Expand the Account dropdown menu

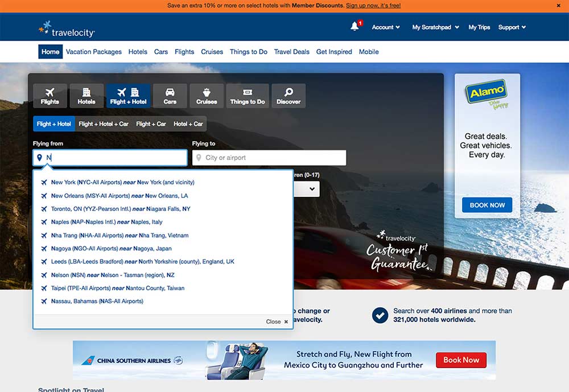pyautogui.click(x=386, y=27)
